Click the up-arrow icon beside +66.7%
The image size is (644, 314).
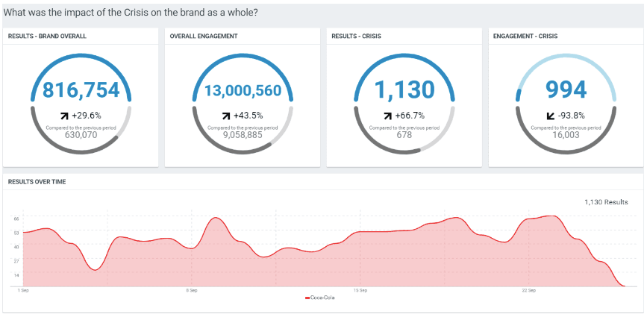click(387, 116)
